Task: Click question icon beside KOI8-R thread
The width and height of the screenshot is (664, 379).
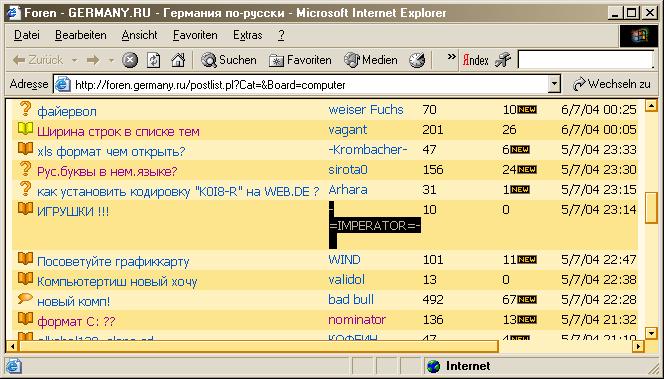Action: [x=25, y=189]
